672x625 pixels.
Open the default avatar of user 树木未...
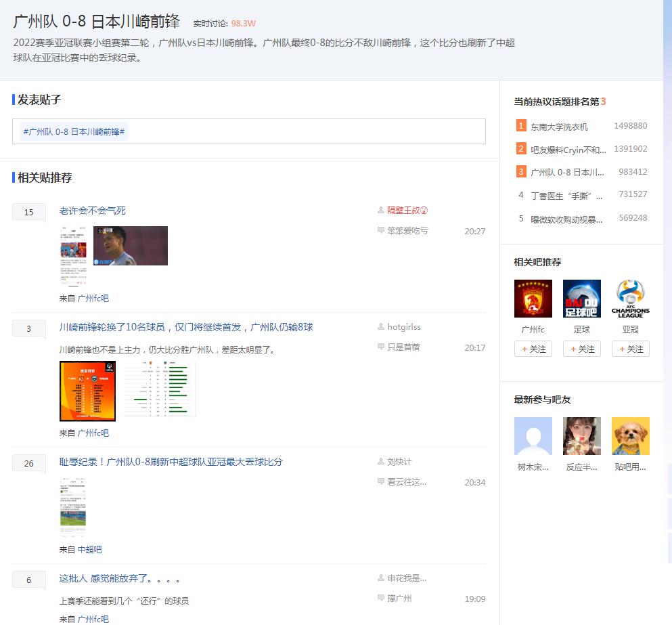click(533, 436)
